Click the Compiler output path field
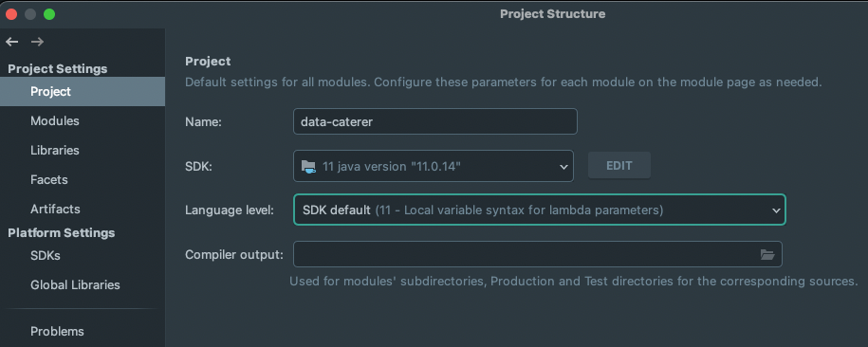The height and width of the screenshot is (347, 868). tap(538, 255)
